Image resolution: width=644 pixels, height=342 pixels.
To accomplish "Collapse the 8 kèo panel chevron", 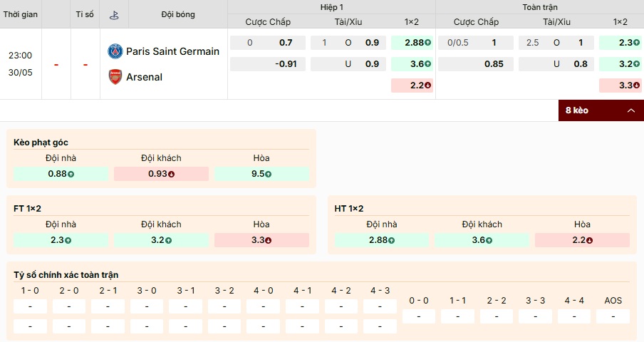I will (631, 110).
